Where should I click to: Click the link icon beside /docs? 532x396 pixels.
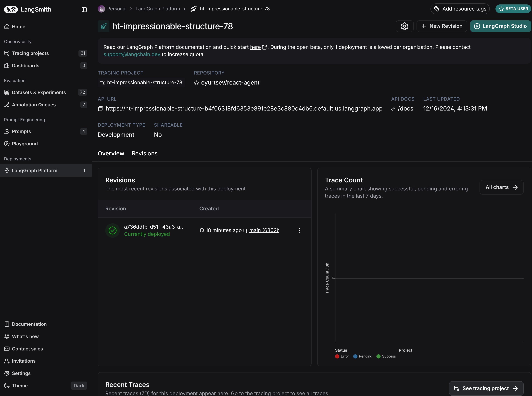tap(393, 109)
